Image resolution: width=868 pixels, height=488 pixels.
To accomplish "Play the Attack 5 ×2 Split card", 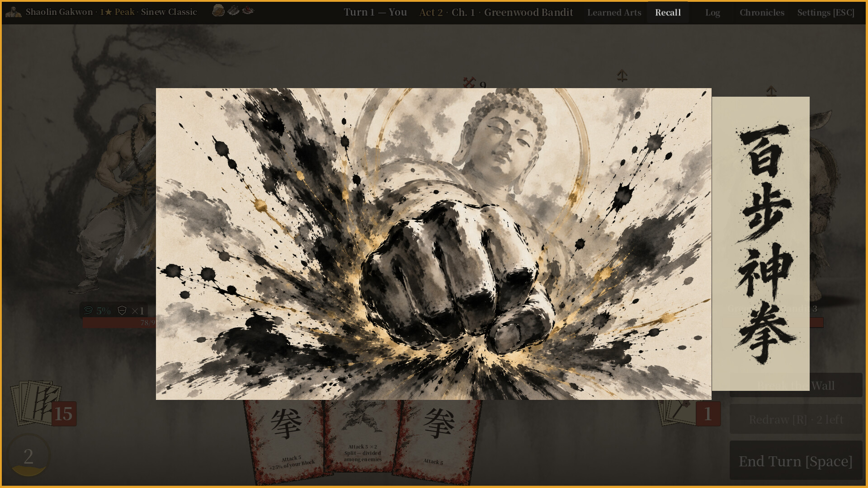I will [362, 436].
